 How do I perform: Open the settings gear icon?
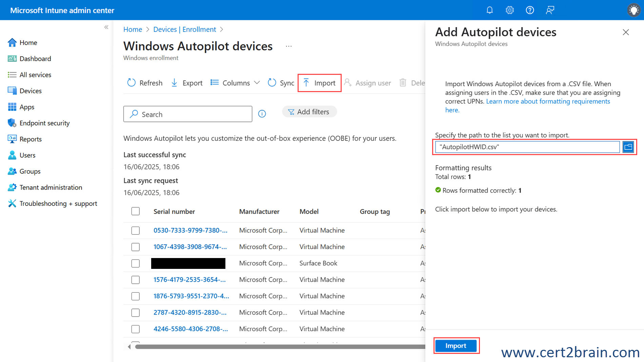[509, 10]
